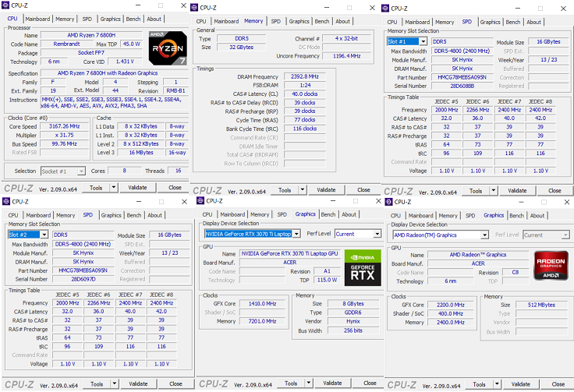This screenshot has width=574, height=392.
Task: Open Bench tab in Slot #2 SPD window
Action: point(134,215)
